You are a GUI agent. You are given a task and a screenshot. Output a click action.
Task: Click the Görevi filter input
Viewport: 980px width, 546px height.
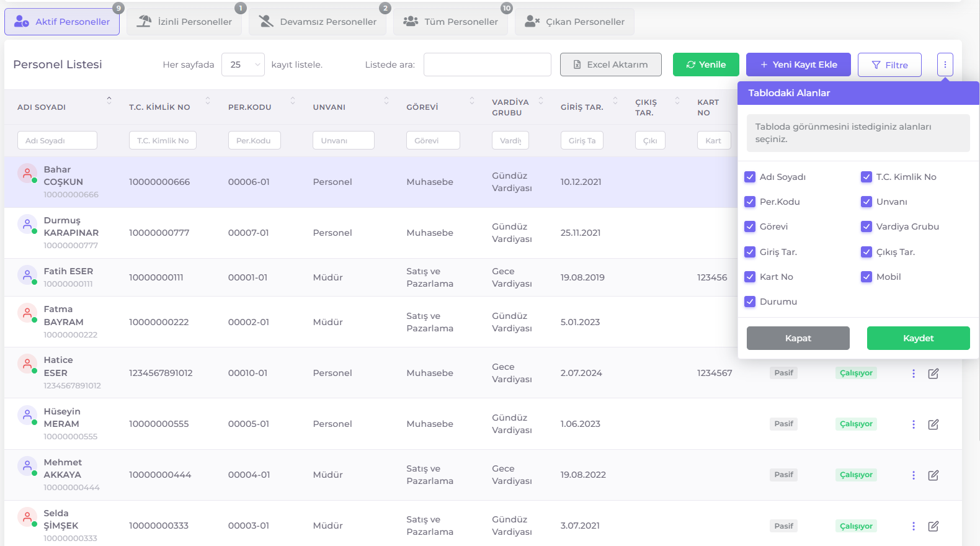(x=433, y=140)
